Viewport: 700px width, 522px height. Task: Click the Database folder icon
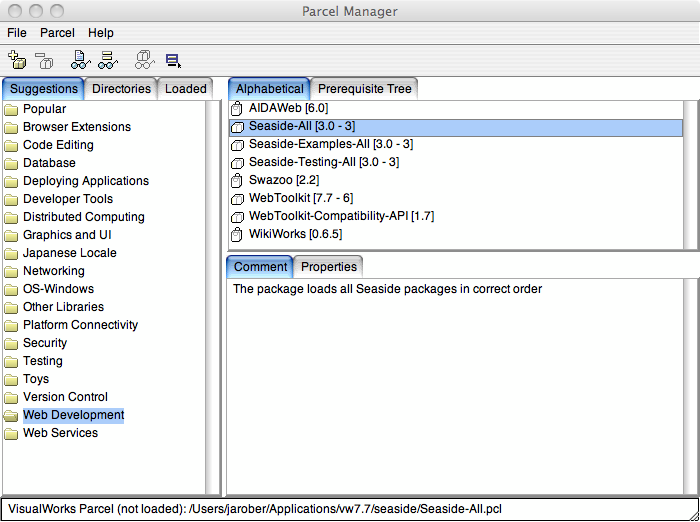(x=11, y=163)
